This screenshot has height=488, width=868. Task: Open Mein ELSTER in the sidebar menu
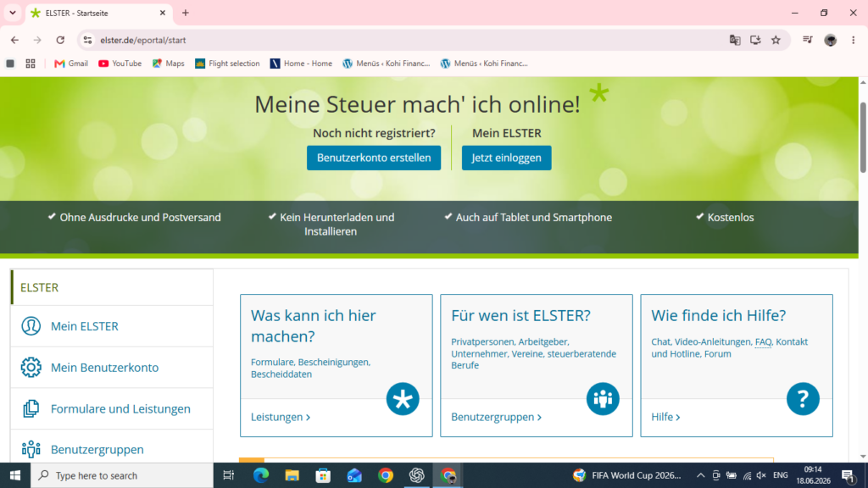tap(113, 326)
